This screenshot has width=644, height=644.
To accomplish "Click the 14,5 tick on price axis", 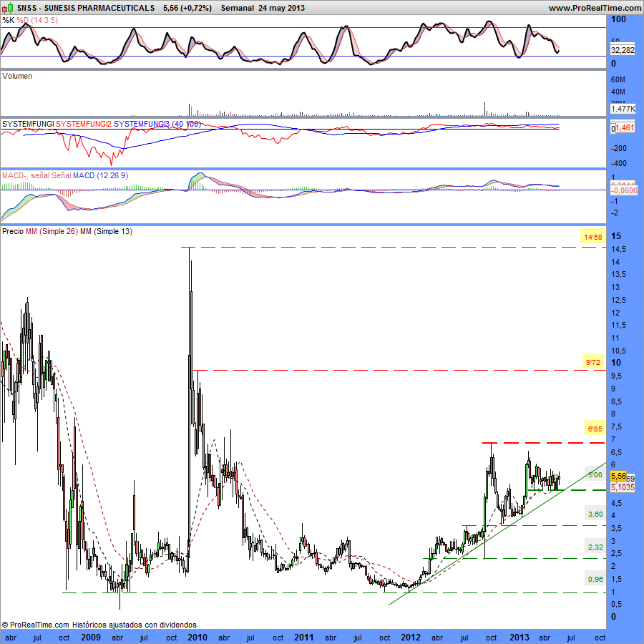I will tap(618, 249).
